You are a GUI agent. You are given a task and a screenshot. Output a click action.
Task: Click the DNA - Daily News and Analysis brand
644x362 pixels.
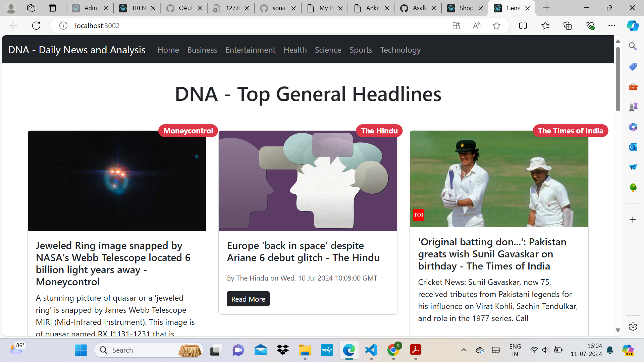coord(77,50)
